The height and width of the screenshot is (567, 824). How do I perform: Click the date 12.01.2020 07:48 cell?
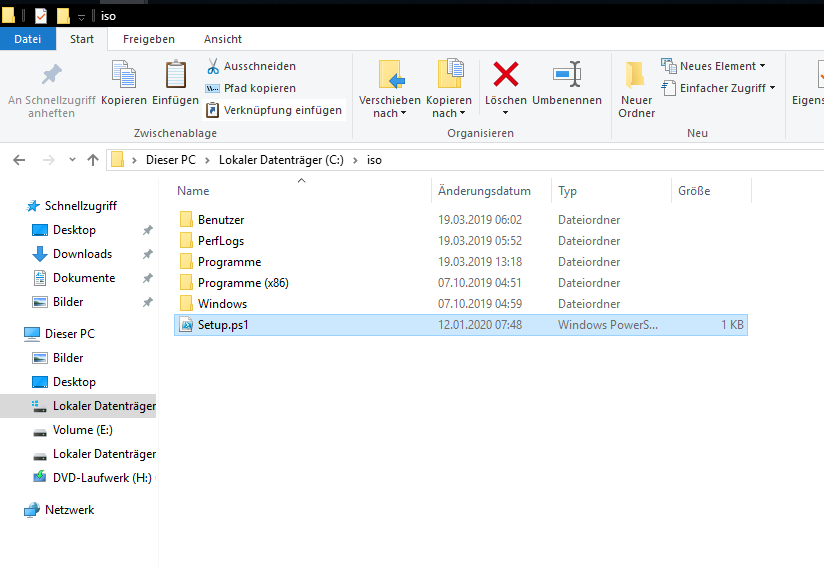pos(480,325)
